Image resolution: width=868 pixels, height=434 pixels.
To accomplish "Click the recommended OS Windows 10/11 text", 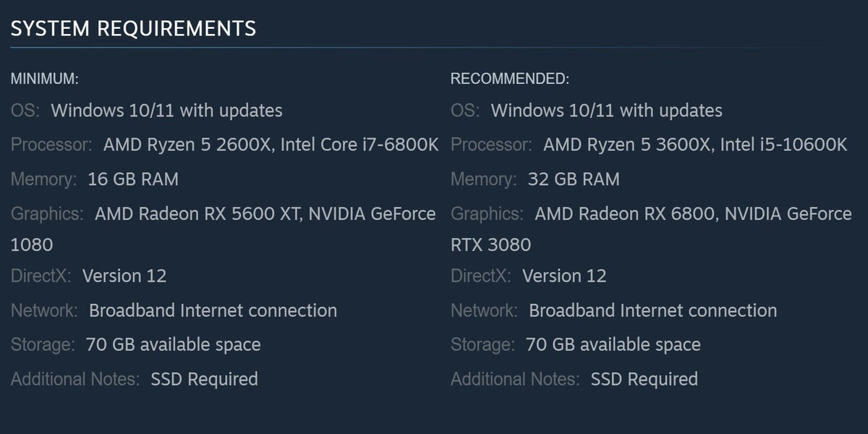I will [x=606, y=111].
